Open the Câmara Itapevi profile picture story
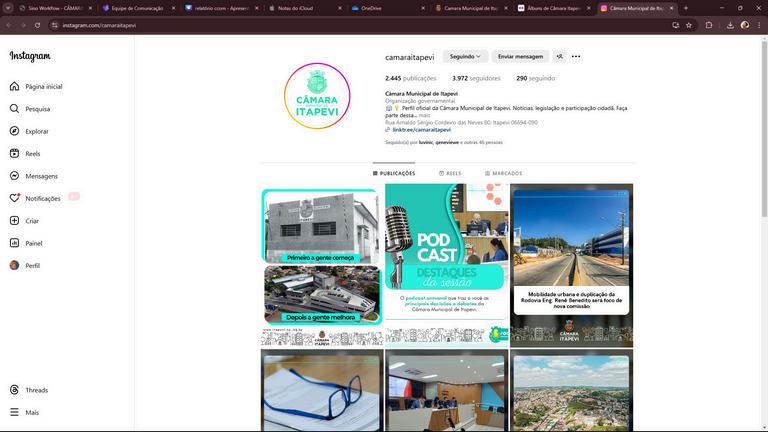The height and width of the screenshot is (432, 768). coord(317,96)
